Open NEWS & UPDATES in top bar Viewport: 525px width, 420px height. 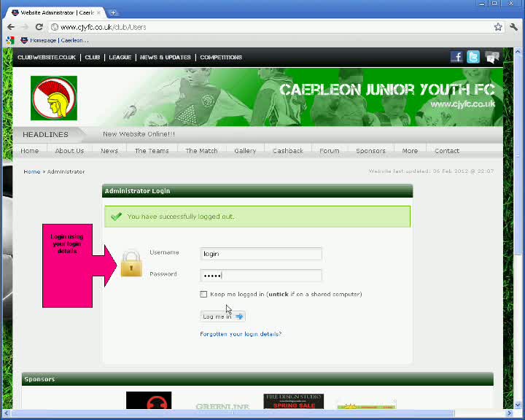(x=166, y=58)
